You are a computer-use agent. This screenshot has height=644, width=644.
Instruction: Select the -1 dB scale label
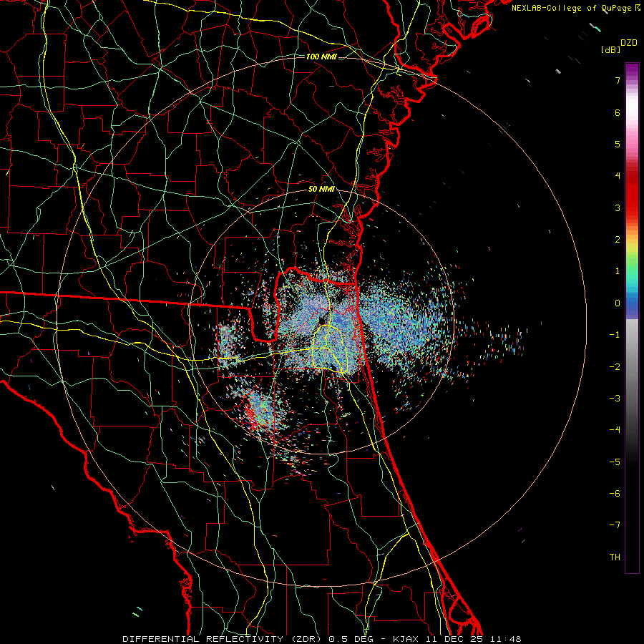click(x=615, y=335)
